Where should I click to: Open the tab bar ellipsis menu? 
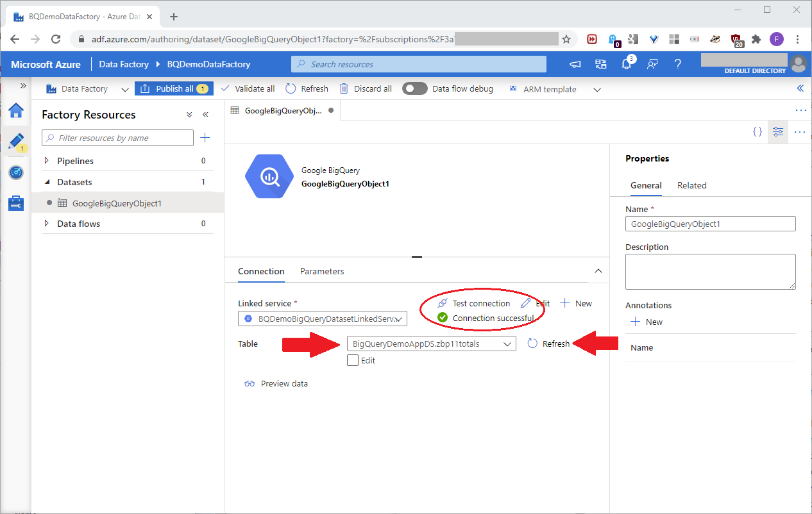(800, 110)
